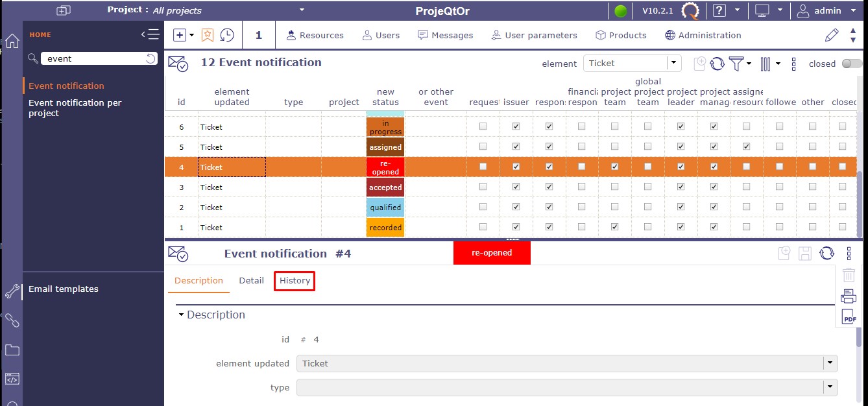Switch to the Detail tab
Image resolution: width=868 pixels, height=406 pixels.
click(x=251, y=281)
